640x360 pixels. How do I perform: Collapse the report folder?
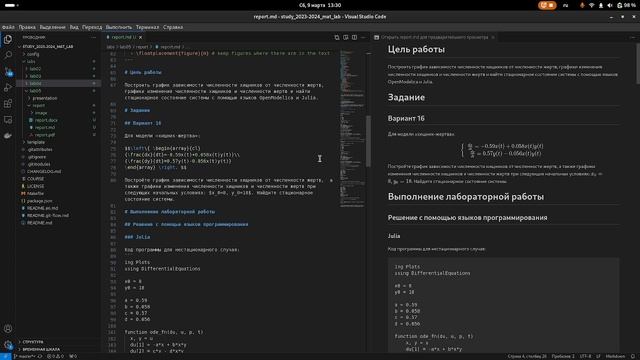[38, 105]
